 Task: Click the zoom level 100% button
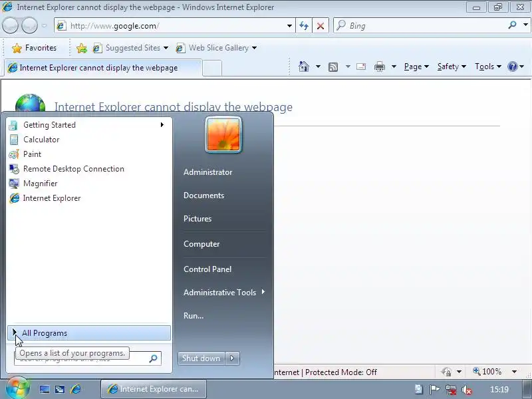click(487, 372)
